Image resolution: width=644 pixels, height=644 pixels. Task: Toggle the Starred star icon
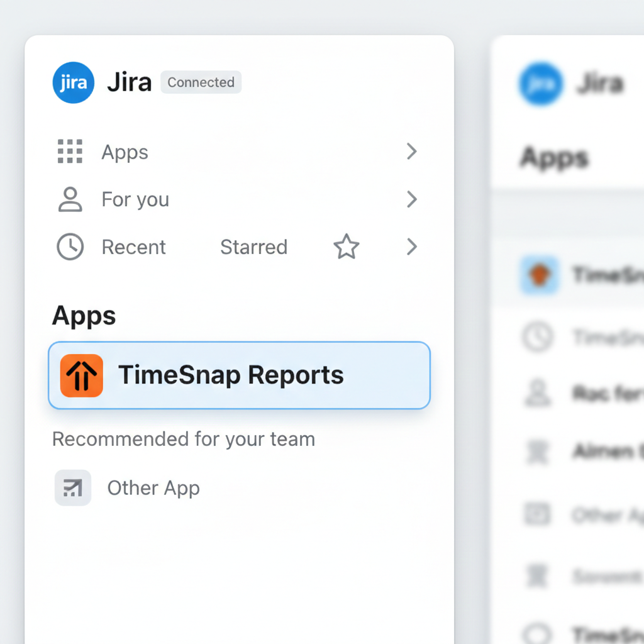tap(346, 247)
